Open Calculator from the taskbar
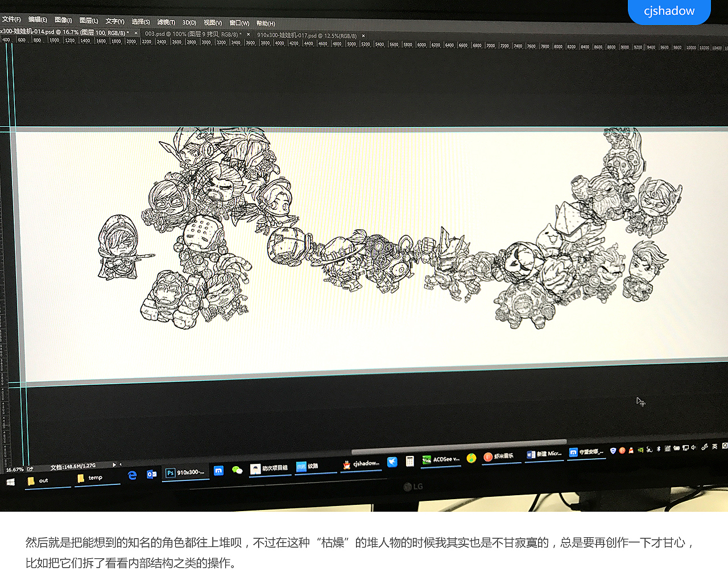The image size is (728, 576). tap(410, 462)
